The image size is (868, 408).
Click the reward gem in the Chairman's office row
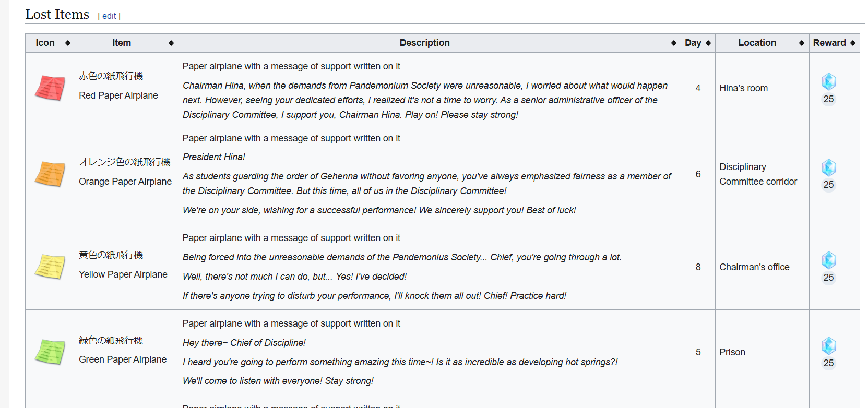tap(829, 260)
